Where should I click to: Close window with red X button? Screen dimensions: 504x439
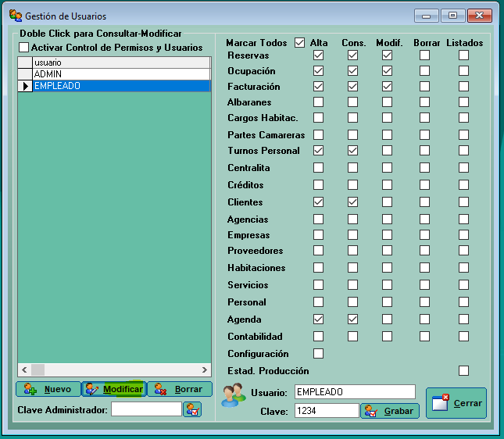click(480, 16)
